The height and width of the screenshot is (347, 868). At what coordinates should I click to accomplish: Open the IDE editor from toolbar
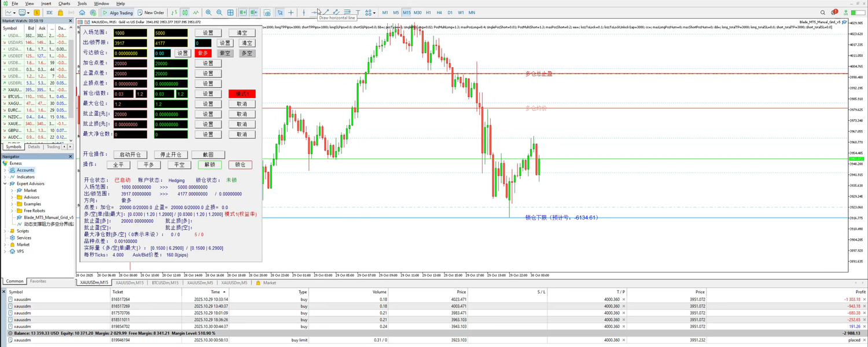pyautogui.click(x=49, y=13)
